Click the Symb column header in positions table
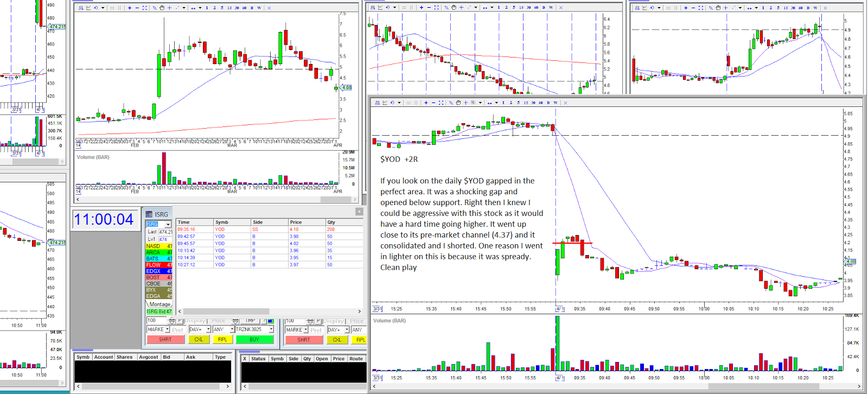This screenshot has width=868, height=394. click(x=83, y=357)
